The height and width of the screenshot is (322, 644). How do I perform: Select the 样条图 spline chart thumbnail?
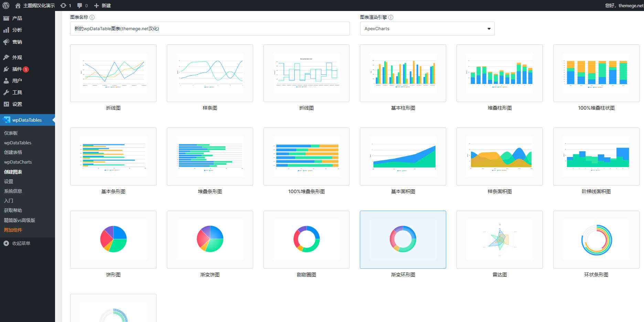pyautogui.click(x=210, y=73)
